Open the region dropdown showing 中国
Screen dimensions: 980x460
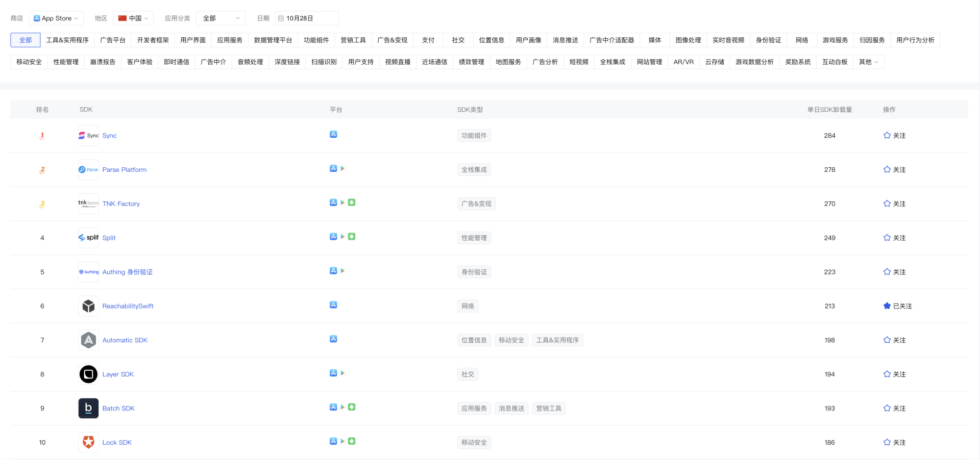coord(133,18)
